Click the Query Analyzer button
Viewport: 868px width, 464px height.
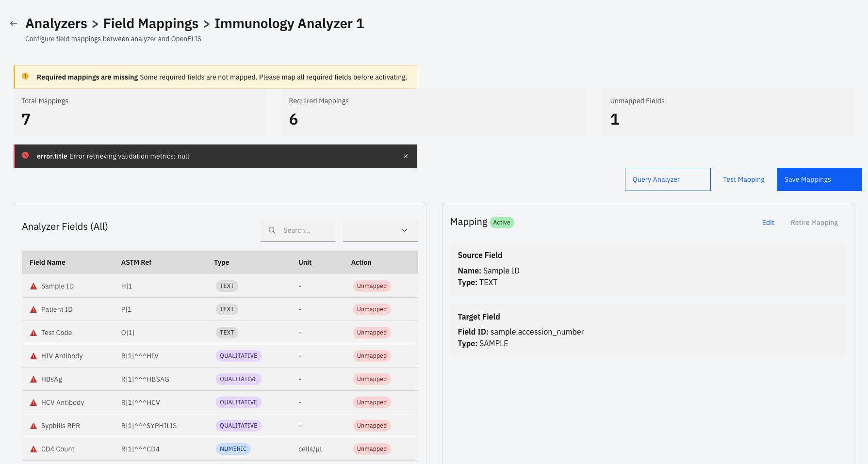click(668, 179)
